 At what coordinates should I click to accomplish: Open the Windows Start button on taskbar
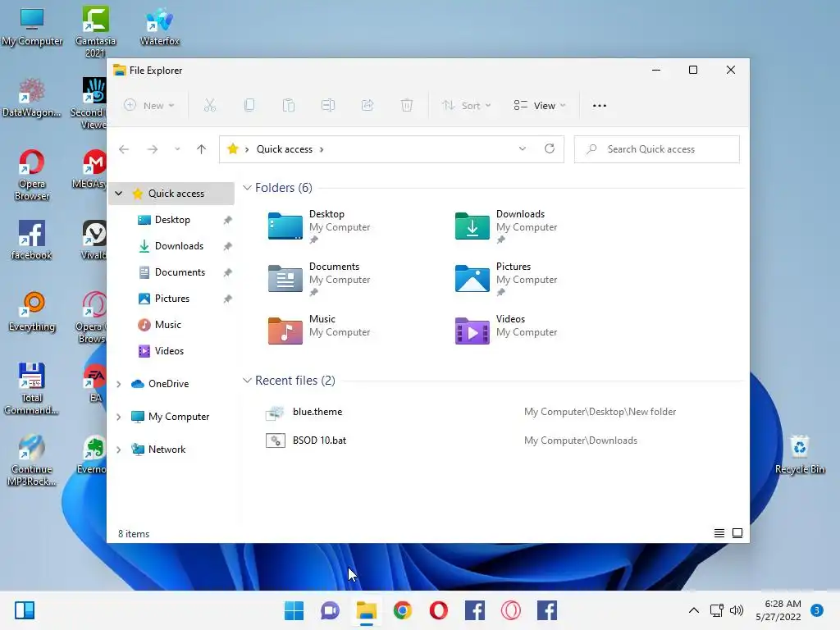pos(294,610)
